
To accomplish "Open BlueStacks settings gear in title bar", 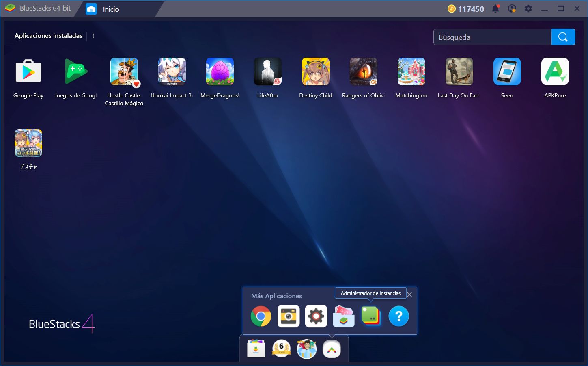I will tap(528, 9).
